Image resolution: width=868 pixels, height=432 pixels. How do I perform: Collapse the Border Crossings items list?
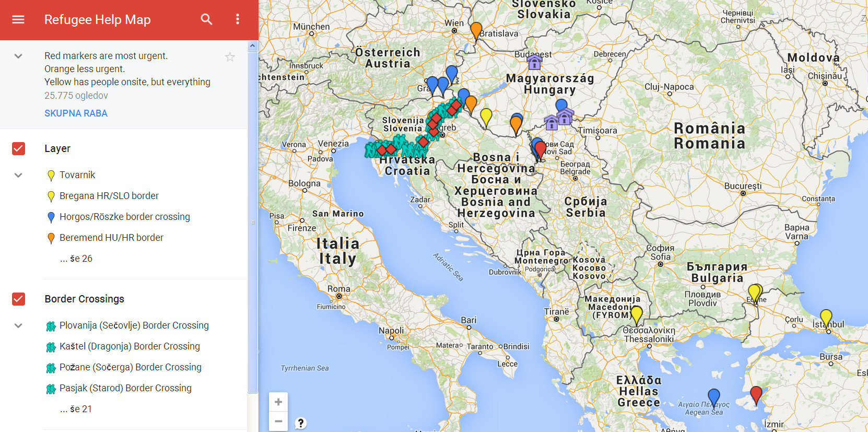point(18,325)
